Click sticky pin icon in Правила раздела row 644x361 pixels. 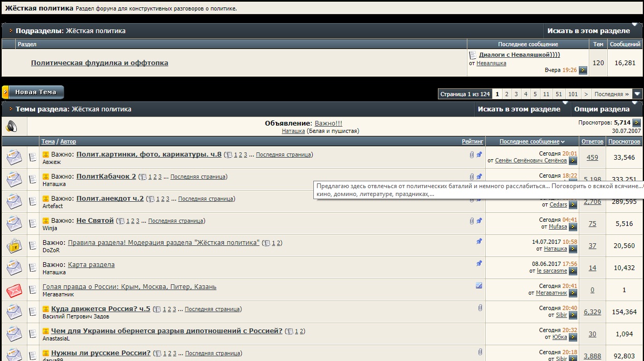[x=479, y=241]
